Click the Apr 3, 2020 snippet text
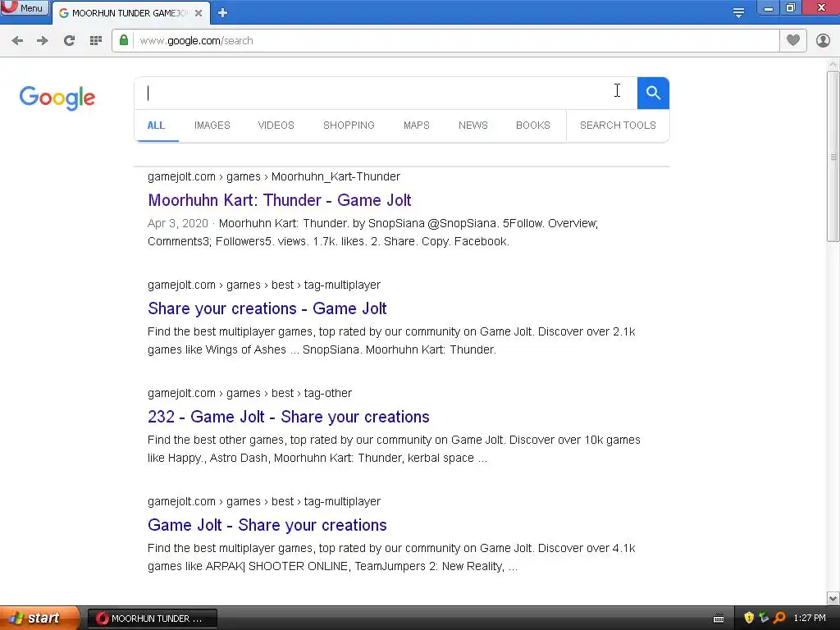 pyautogui.click(x=373, y=232)
